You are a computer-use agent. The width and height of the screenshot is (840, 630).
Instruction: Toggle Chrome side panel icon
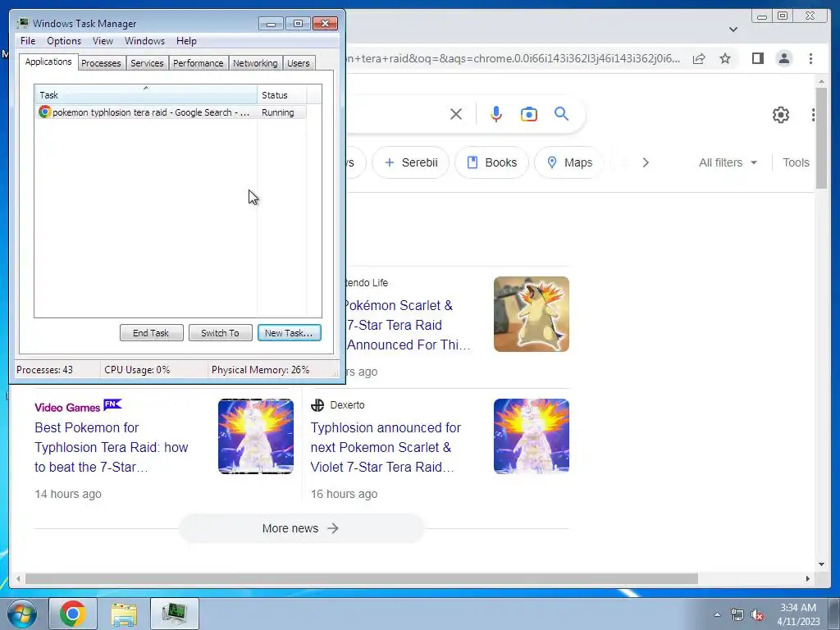point(757,58)
